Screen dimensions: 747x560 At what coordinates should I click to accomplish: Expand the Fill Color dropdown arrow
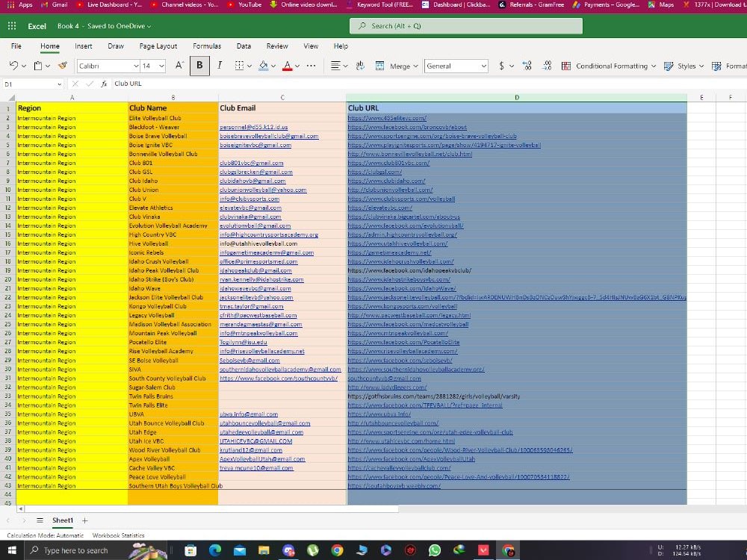click(x=273, y=66)
